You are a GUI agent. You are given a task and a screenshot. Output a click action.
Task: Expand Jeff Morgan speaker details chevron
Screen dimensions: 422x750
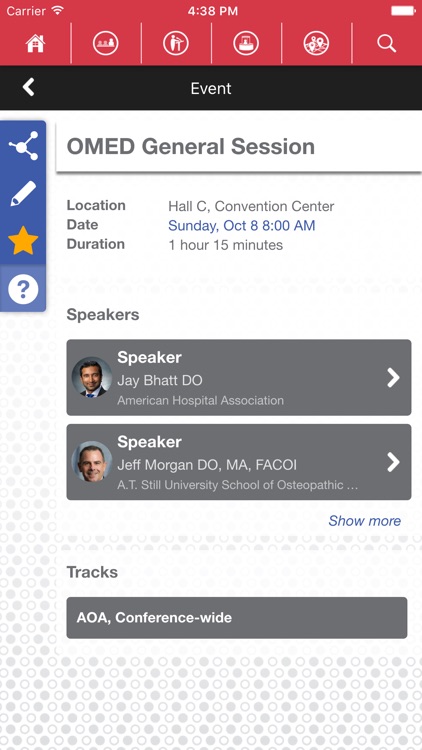(x=393, y=462)
